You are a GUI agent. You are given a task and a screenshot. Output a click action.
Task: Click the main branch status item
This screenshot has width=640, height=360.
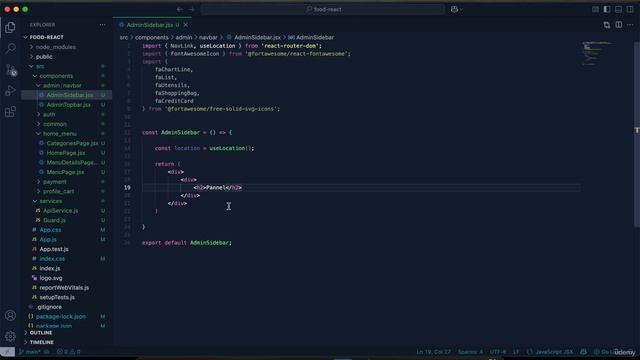[30, 352]
